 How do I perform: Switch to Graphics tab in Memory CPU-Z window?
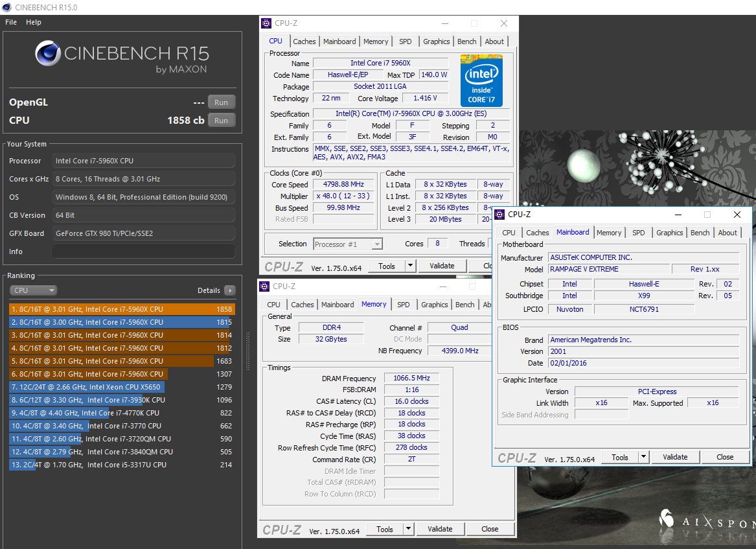pos(435,305)
